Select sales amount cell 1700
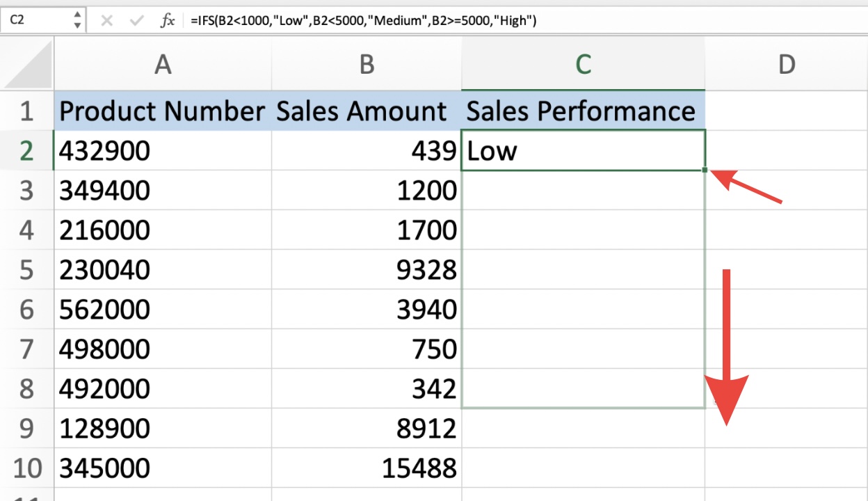Viewport: 868px width, 501px height. [x=367, y=230]
